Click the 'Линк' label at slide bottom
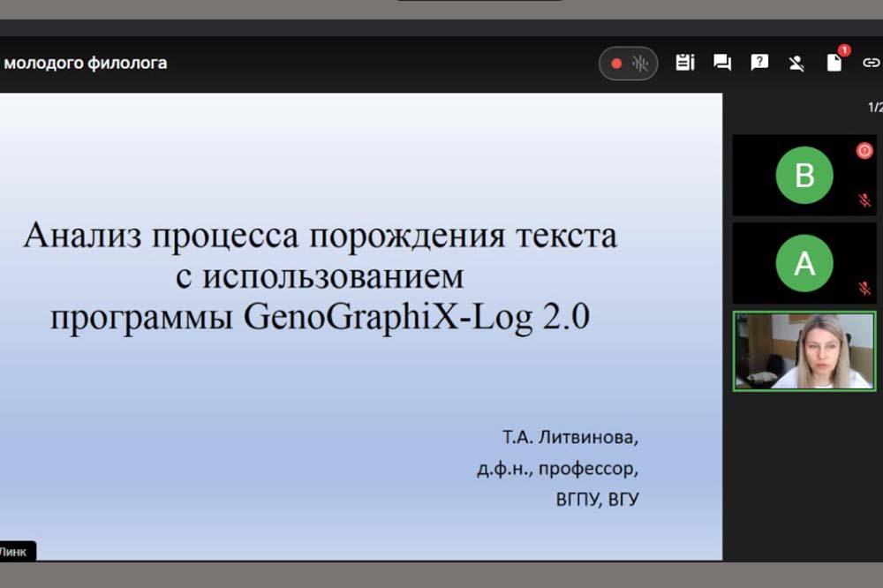883x588 pixels. click(x=13, y=552)
